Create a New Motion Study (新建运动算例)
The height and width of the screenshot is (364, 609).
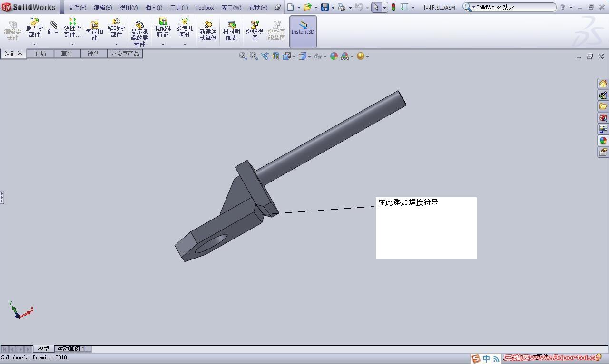(208, 31)
